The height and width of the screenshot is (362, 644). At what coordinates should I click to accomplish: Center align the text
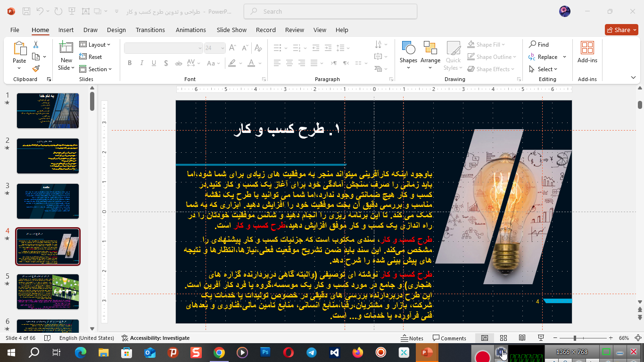click(289, 63)
